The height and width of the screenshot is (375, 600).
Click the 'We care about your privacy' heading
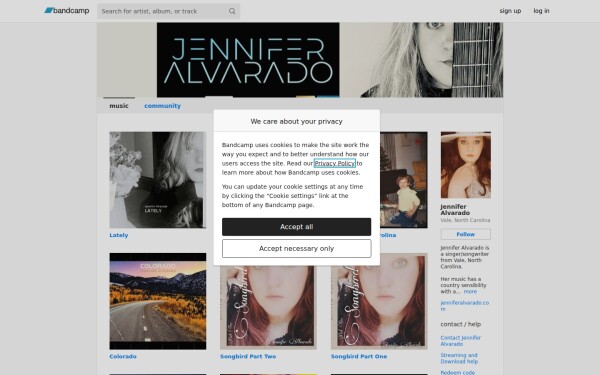(x=297, y=121)
